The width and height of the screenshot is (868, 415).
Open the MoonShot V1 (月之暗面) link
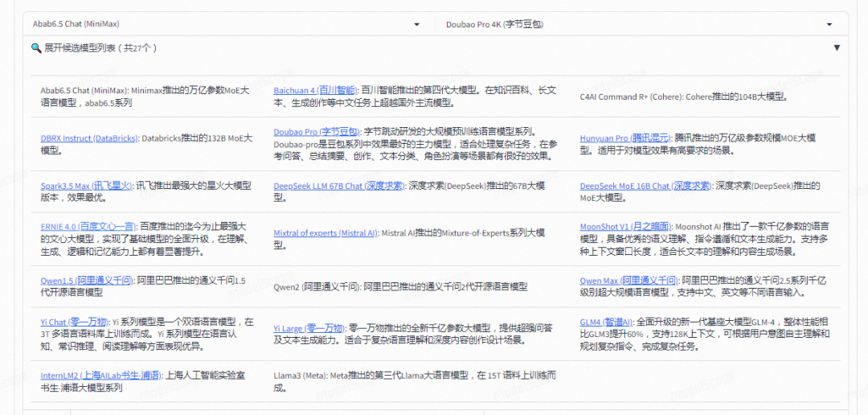point(625,227)
